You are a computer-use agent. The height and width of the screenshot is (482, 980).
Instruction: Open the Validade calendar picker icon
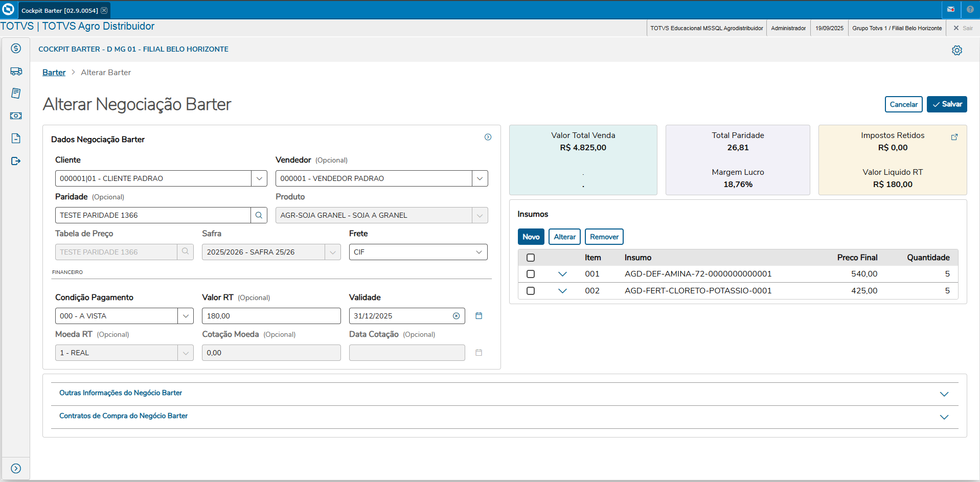click(478, 316)
